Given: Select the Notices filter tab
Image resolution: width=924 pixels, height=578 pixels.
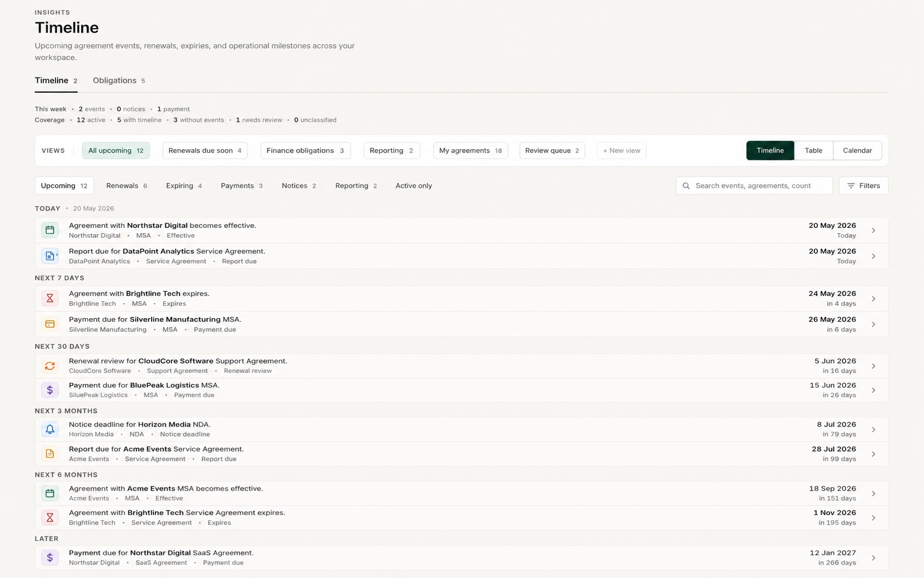Looking at the screenshot, I should coord(299,186).
